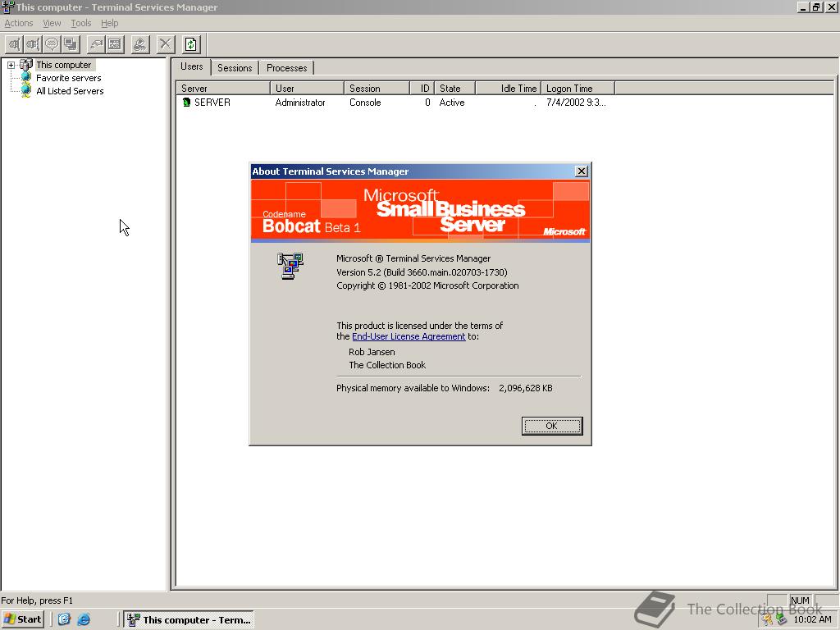Click the Show Desktop quick launch icon
The width and height of the screenshot is (840, 630).
coord(64,619)
